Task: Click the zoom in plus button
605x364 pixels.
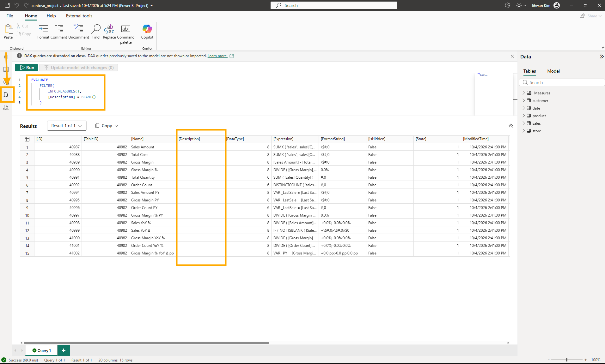Action: 586,360
